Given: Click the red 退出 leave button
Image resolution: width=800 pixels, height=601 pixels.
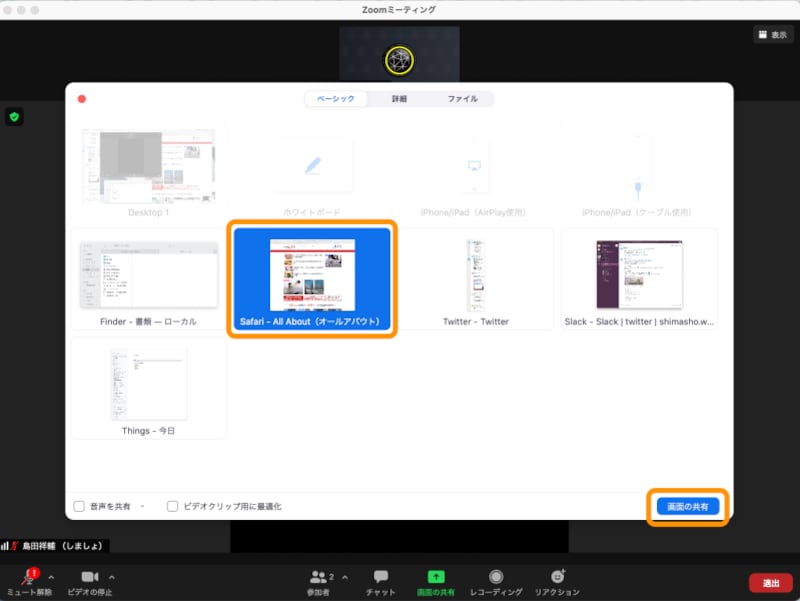Looking at the screenshot, I should point(770,582).
